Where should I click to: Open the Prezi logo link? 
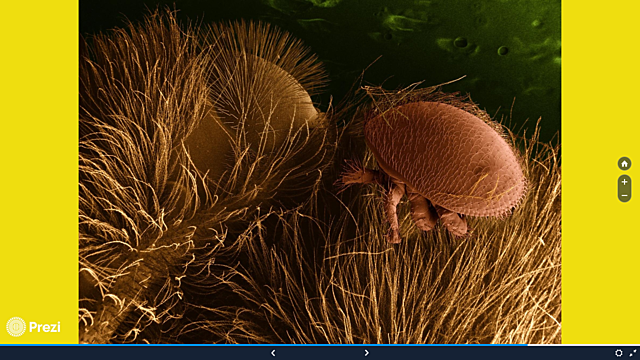(33, 327)
